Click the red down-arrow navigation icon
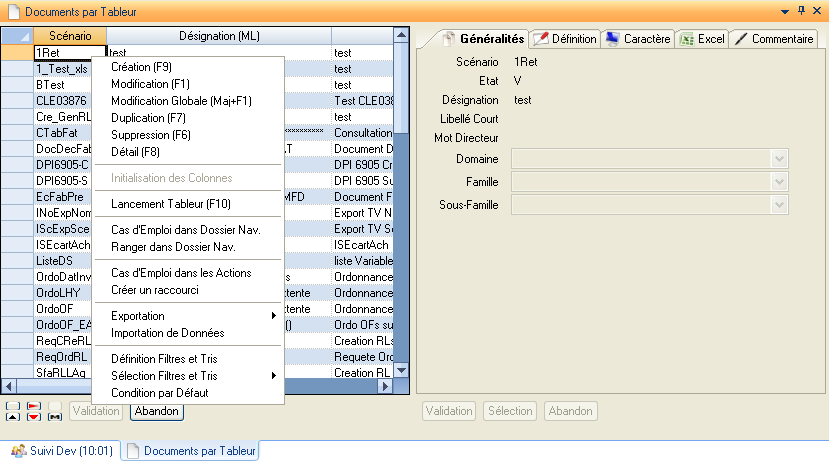Viewport: 829px width, 463px height. tap(33, 415)
